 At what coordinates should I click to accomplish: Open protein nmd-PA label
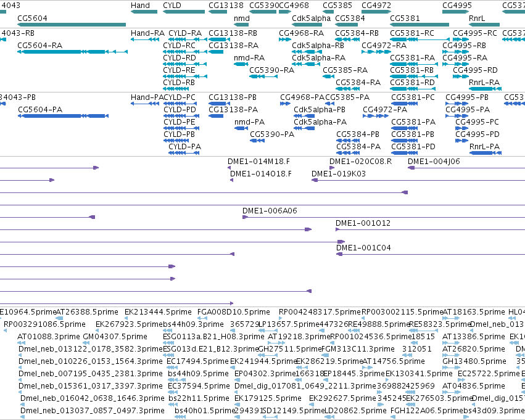pos(249,122)
